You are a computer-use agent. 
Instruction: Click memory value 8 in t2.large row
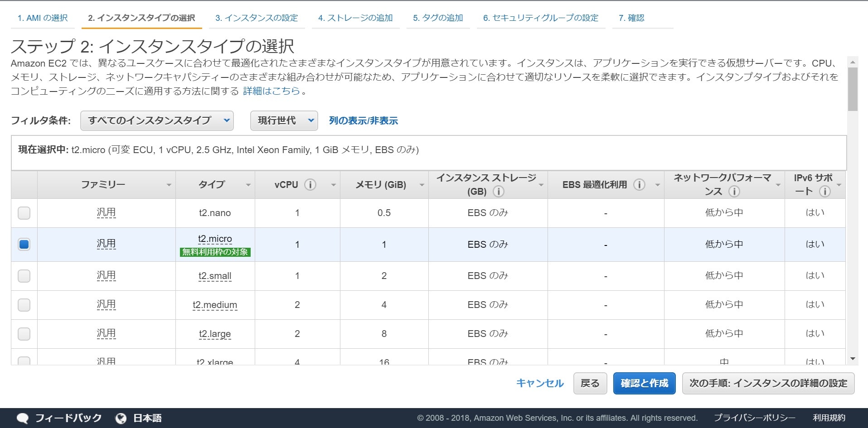click(384, 334)
